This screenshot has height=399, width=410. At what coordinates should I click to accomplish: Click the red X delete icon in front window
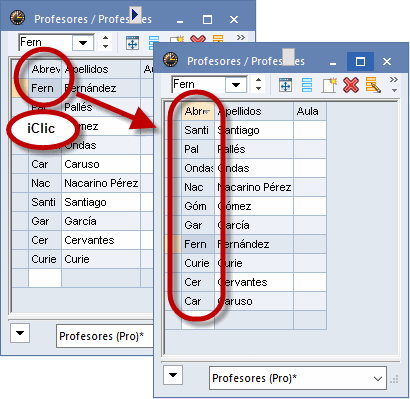click(351, 85)
